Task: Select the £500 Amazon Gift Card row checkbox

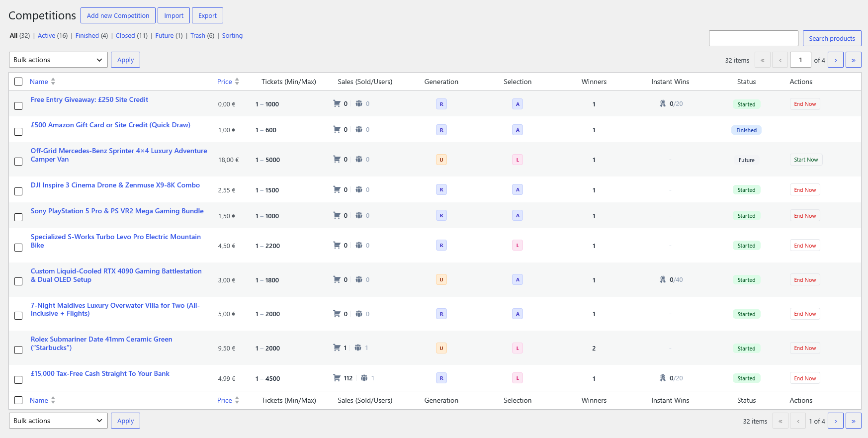Action: coord(18,132)
